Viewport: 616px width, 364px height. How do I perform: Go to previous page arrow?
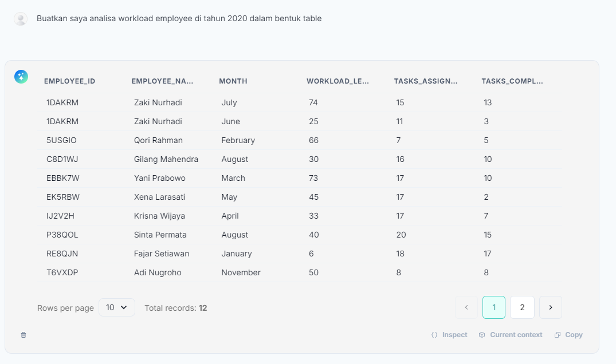466,307
